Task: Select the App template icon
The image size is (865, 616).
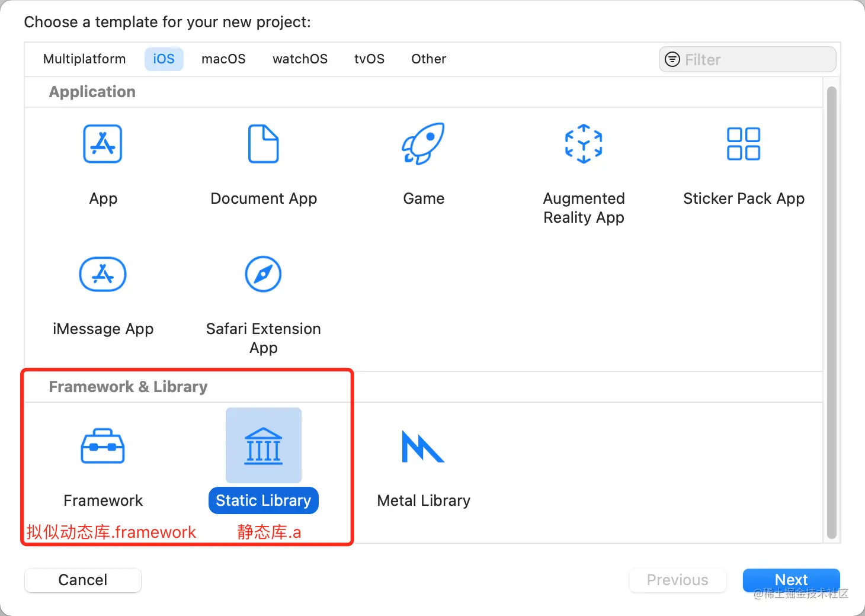Action: 102,144
